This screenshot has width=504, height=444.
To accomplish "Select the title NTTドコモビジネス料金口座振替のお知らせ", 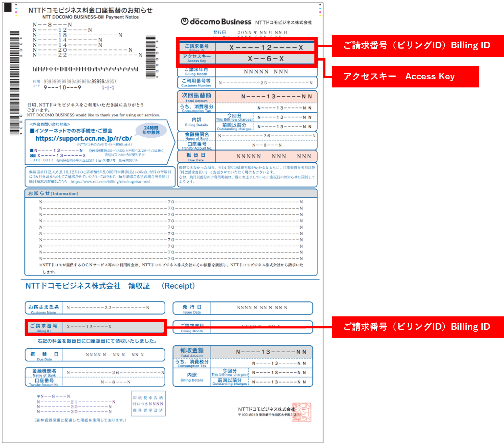I will click(x=90, y=10).
